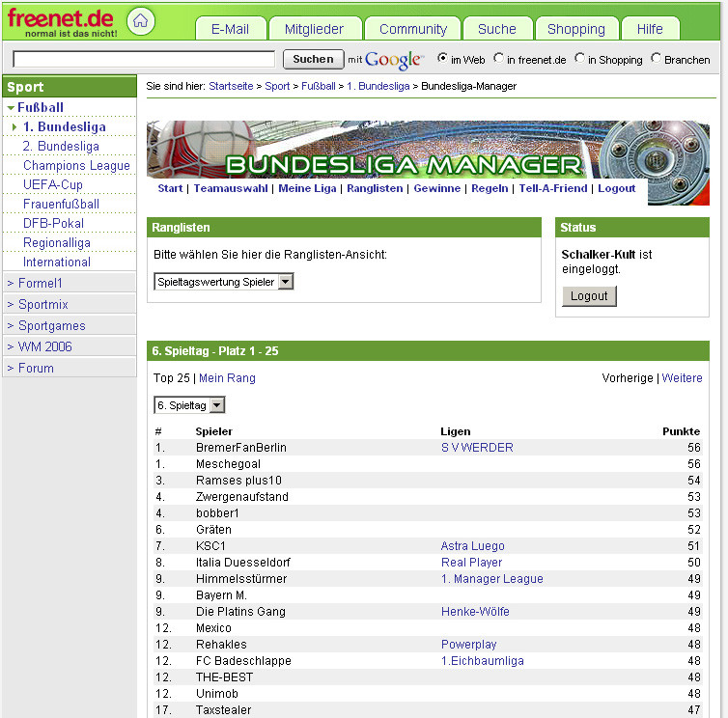This screenshot has width=728, height=718.
Task: Expand the Forum sidebar section
Action: (70, 368)
